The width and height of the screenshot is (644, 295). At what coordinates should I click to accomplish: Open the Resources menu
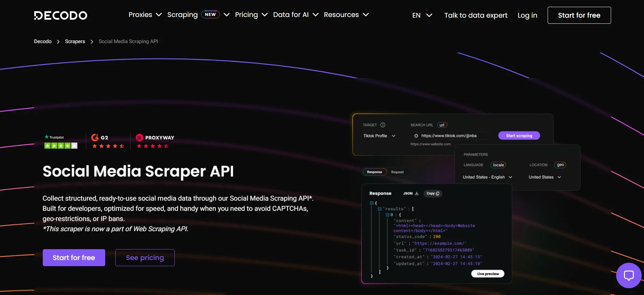(346, 15)
